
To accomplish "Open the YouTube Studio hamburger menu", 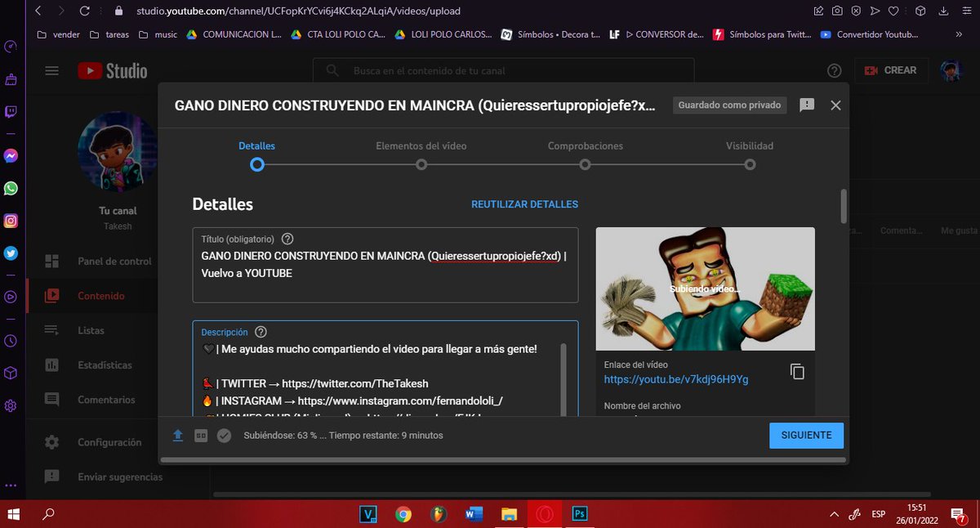I will [52, 70].
